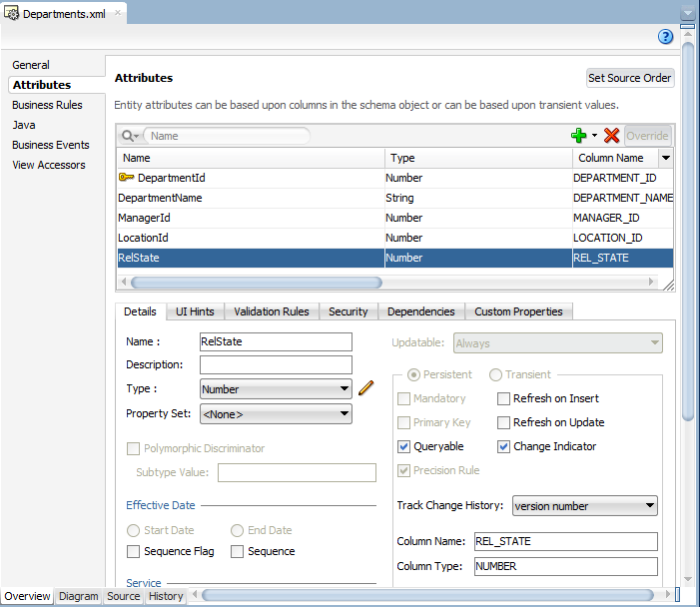The width and height of the screenshot is (700, 607).
Task: Click the Set Source Order button
Action: [629, 78]
